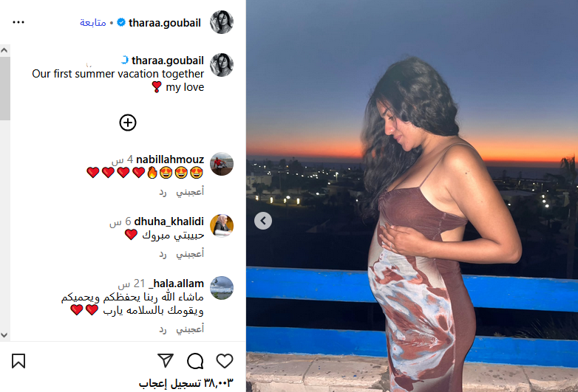Share the post via paper plane icon
The image size is (578, 392).
point(166,361)
